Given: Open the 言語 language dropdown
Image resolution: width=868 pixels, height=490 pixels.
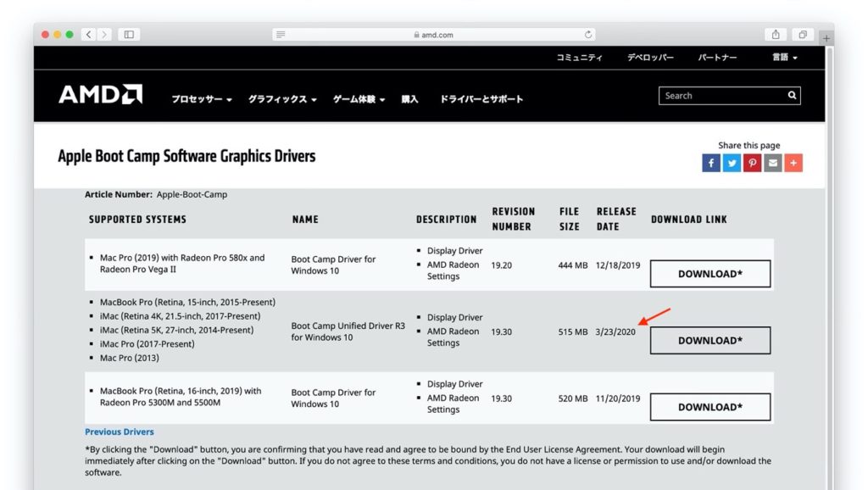Looking at the screenshot, I should pos(784,56).
